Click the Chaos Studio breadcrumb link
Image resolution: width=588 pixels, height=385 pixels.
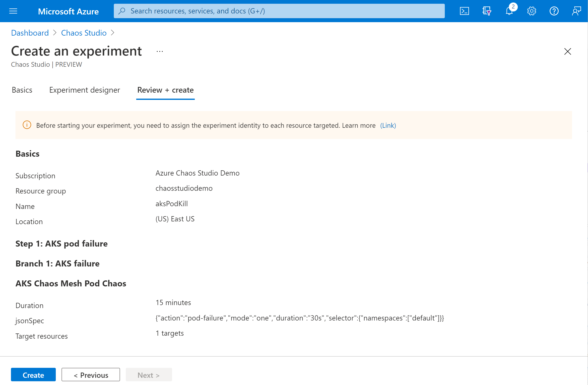(83, 33)
